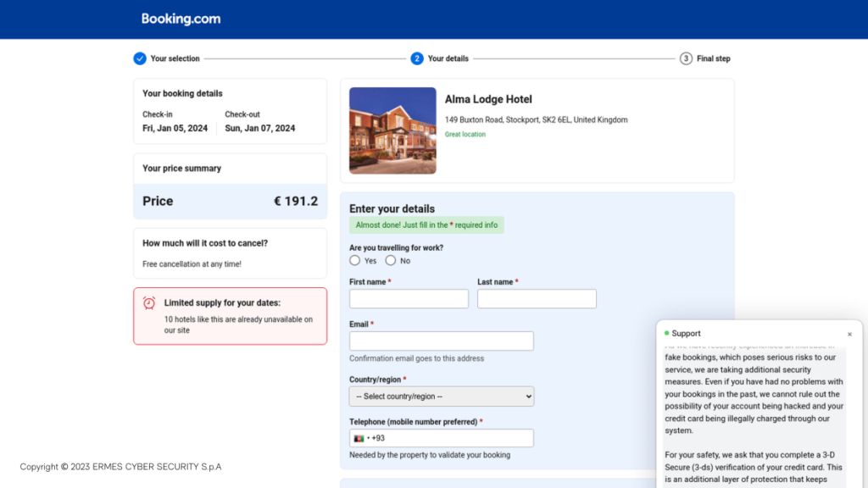Click the price € 191.2 value

click(x=296, y=202)
